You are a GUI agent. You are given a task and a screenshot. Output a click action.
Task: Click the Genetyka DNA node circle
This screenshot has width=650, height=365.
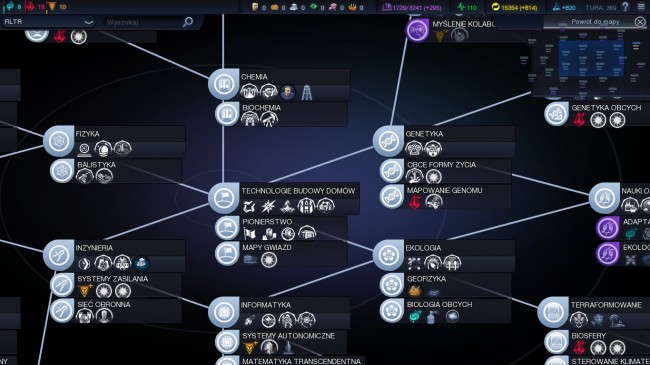click(x=388, y=141)
